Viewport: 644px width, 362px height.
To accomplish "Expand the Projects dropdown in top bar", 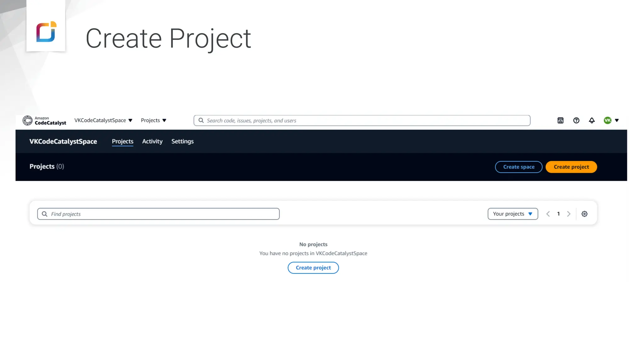I will (x=153, y=120).
